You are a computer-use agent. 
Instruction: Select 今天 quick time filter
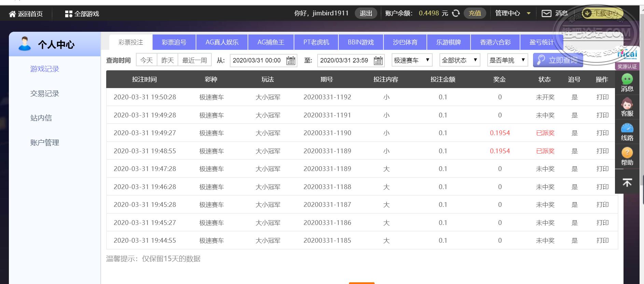click(x=146, y=60)
